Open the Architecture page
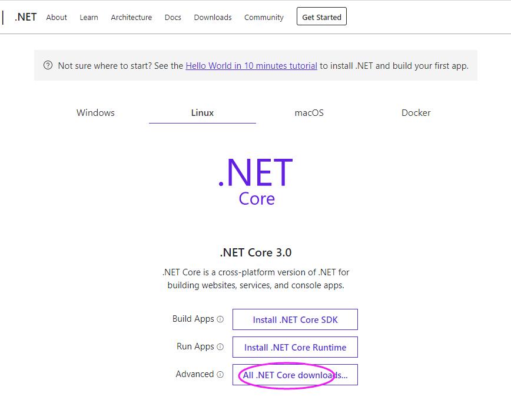 tap(131, 18)
